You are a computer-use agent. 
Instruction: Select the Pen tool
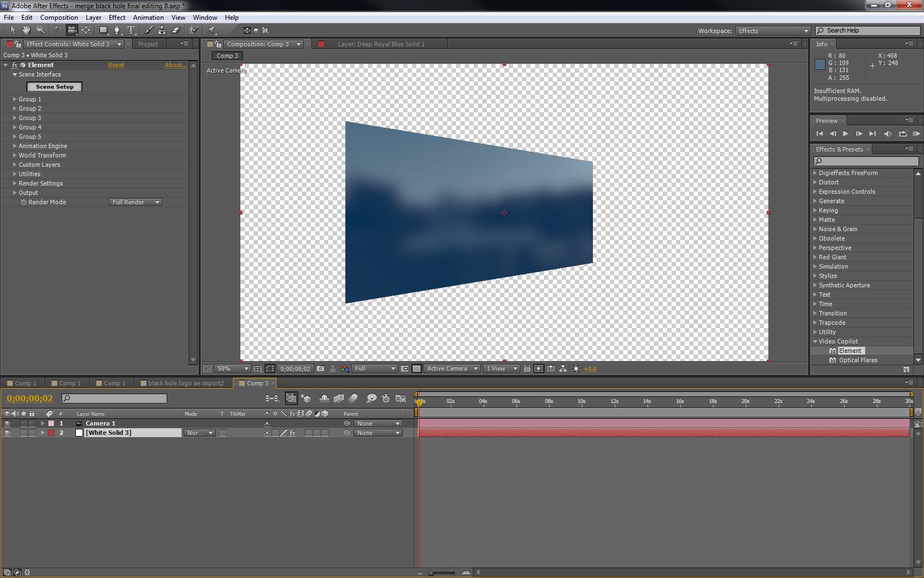tap(117, 30)
